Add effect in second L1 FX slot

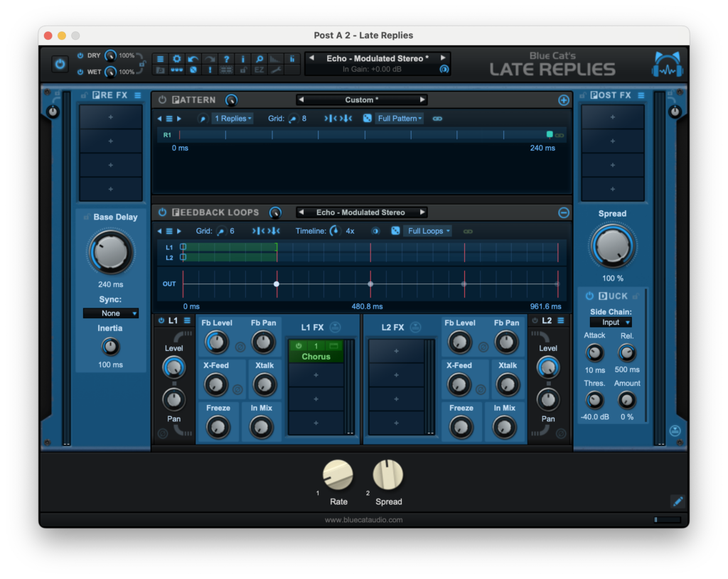tap(316, 375)
